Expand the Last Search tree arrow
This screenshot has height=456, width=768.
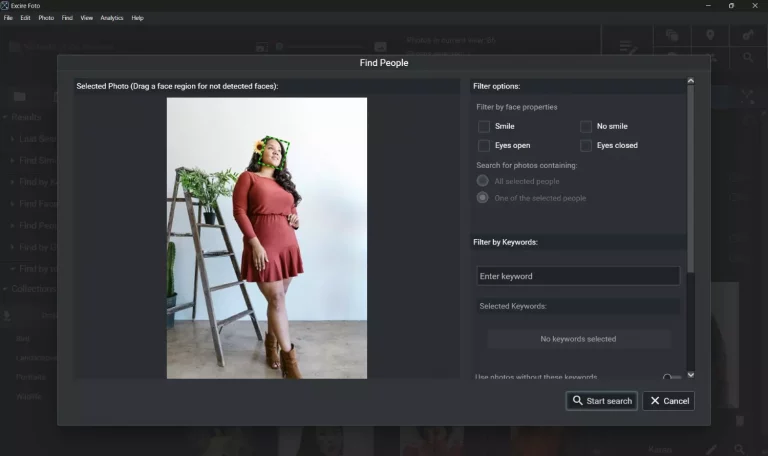coord(12,139)
